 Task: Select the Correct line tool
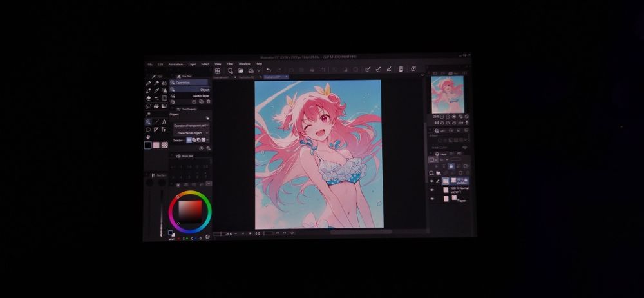(164, 130)
